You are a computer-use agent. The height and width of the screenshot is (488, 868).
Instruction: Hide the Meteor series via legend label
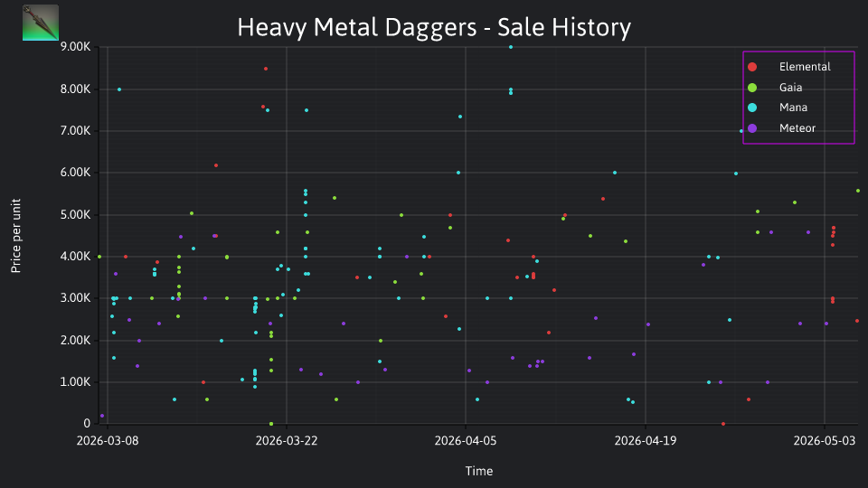click(x=797, y=128)
